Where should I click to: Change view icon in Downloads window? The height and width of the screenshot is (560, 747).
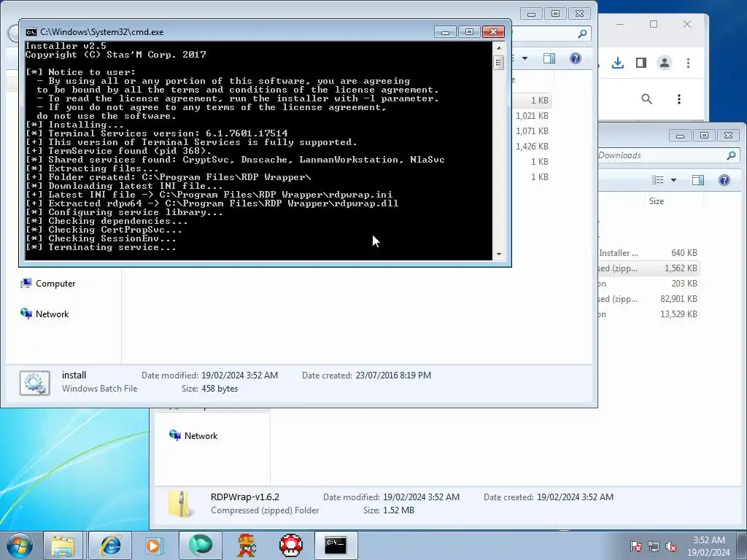(658, 180)
